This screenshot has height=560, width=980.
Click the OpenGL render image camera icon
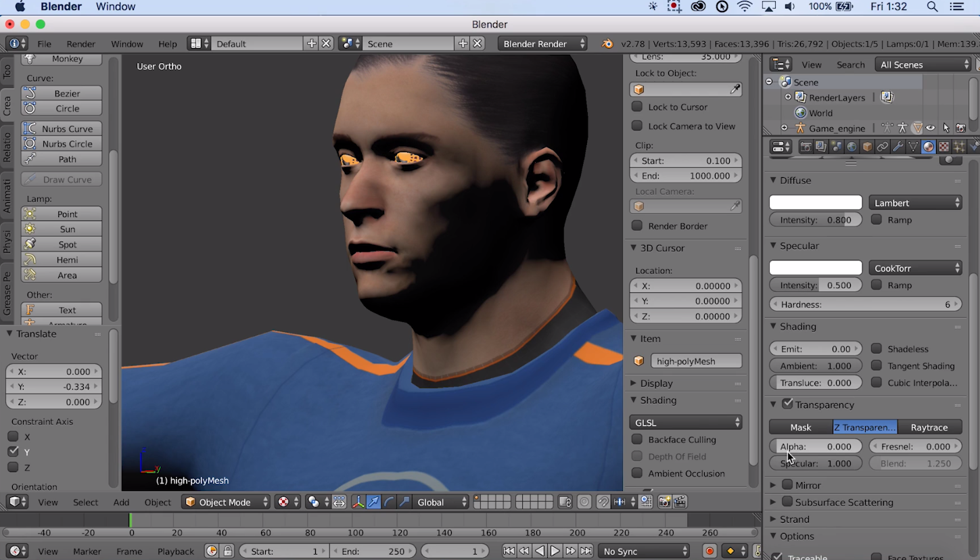[x=664, y=502]
